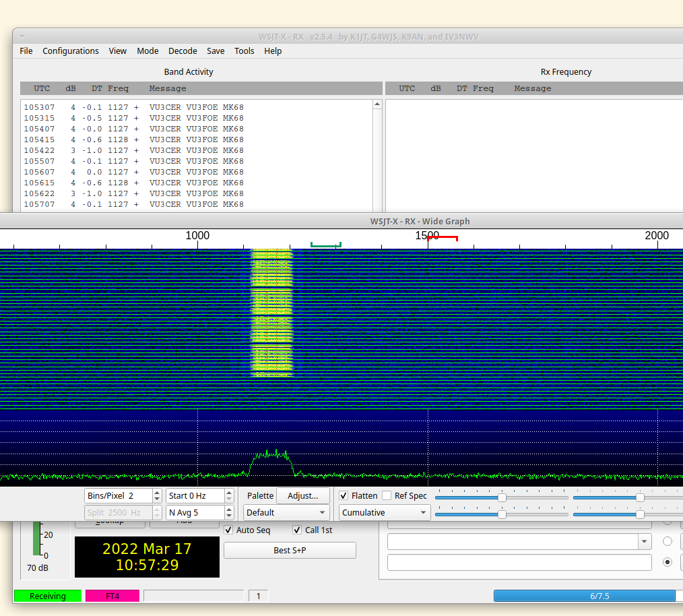Click the 6/7.5 progress bar
This screenshot has width=683, height=616.
point(588,596)
